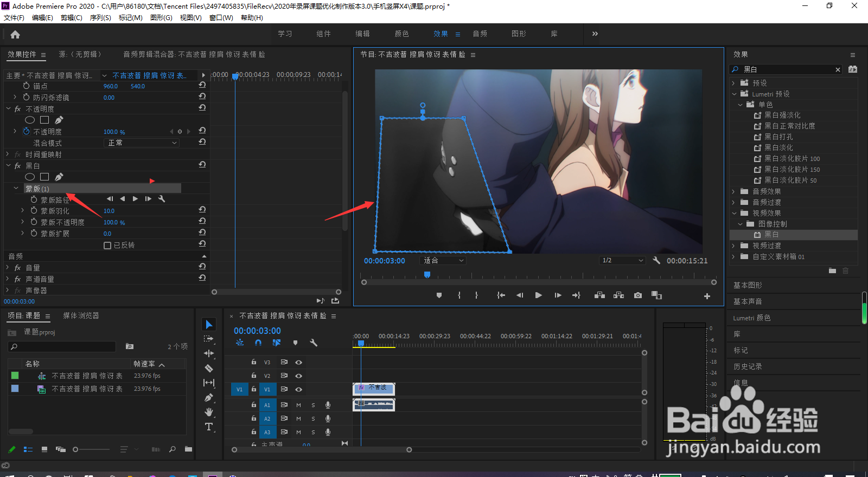Click mask tracking options wrench
The image size is (868, 477).
(161, 199)
